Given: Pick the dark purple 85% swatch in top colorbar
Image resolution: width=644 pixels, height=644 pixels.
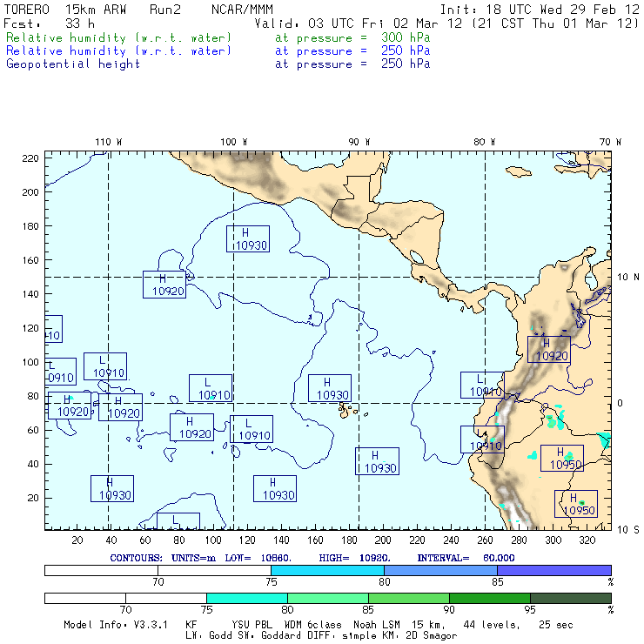Looking at the screenshot, I should pos(554,570).
